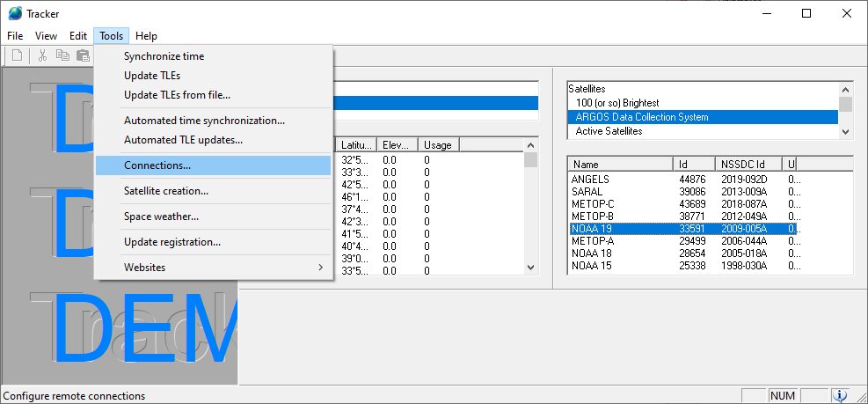Click the Copy toolbar icon
The height and width of the screenshot is (404, 868).
62,55
